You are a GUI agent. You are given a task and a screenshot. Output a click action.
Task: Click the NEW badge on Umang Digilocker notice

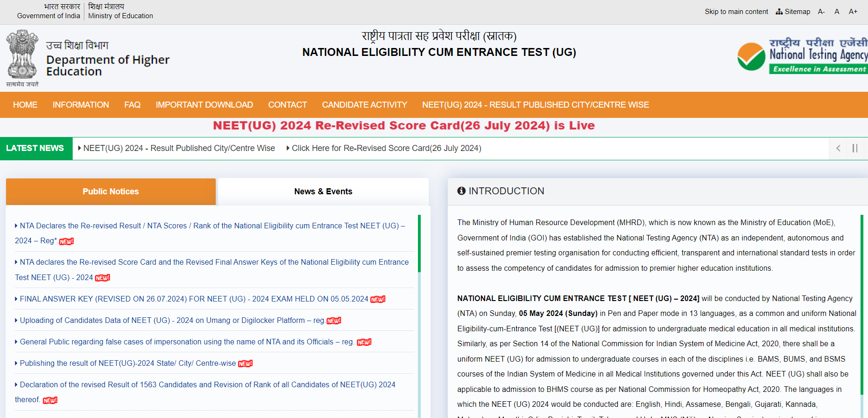click(x=334, y=321)
